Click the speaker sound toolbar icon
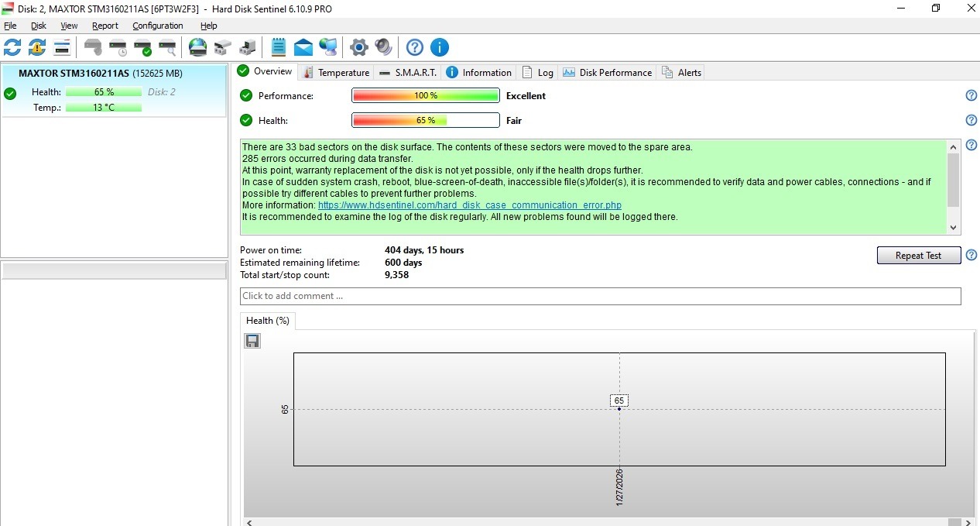The height and width of the screenshot is (526, 980). pyautogui.click(x=383, y=47)
